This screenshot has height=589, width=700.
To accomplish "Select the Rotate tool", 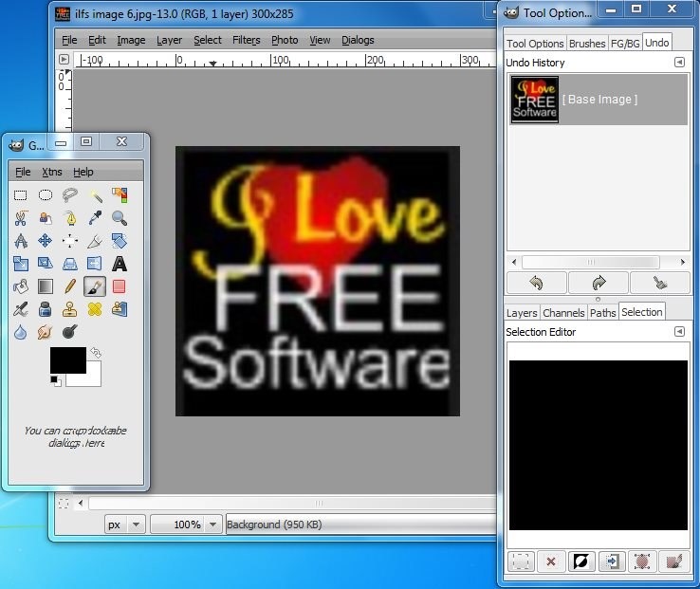I will pos(120,241).
